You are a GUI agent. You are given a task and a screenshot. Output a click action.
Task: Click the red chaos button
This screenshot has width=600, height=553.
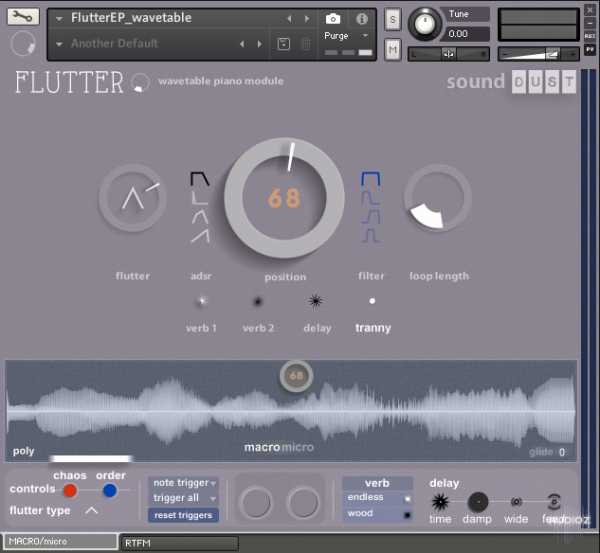click(x=70, y=490)
